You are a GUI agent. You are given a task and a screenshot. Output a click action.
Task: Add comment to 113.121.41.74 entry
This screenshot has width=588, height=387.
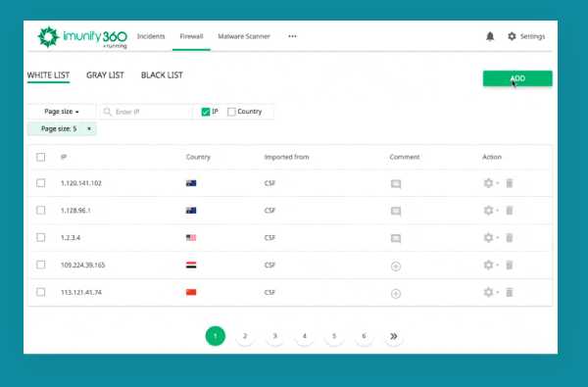point(396,293)
